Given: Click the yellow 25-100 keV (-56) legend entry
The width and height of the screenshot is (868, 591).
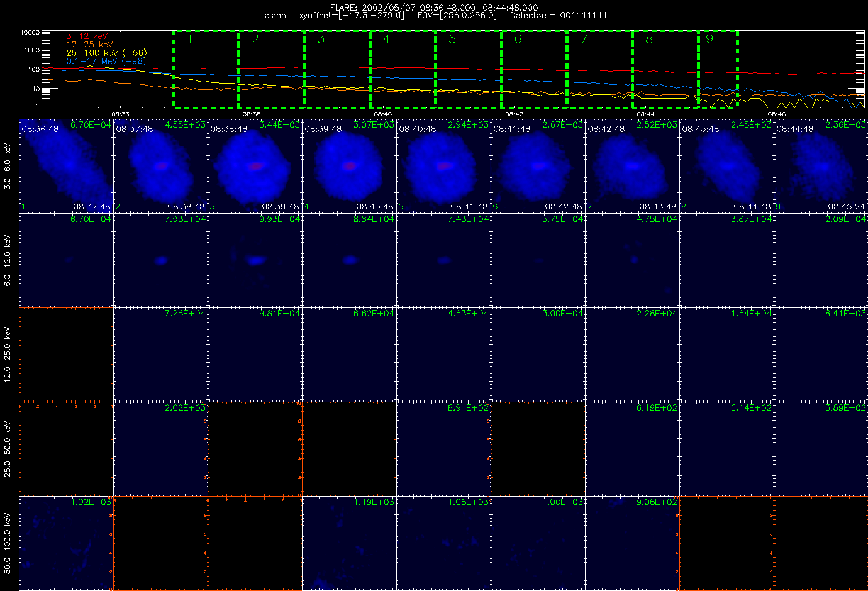Looking at the screenshot, I should click(x=106, y=53).
